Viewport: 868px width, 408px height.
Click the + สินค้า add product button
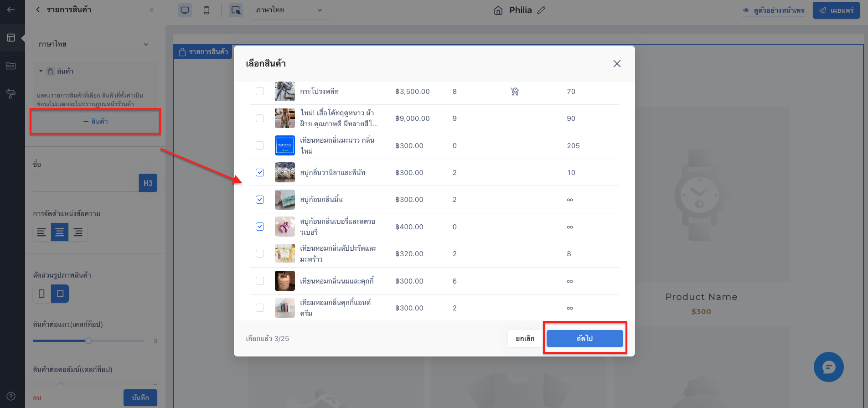tap(95, 121)
